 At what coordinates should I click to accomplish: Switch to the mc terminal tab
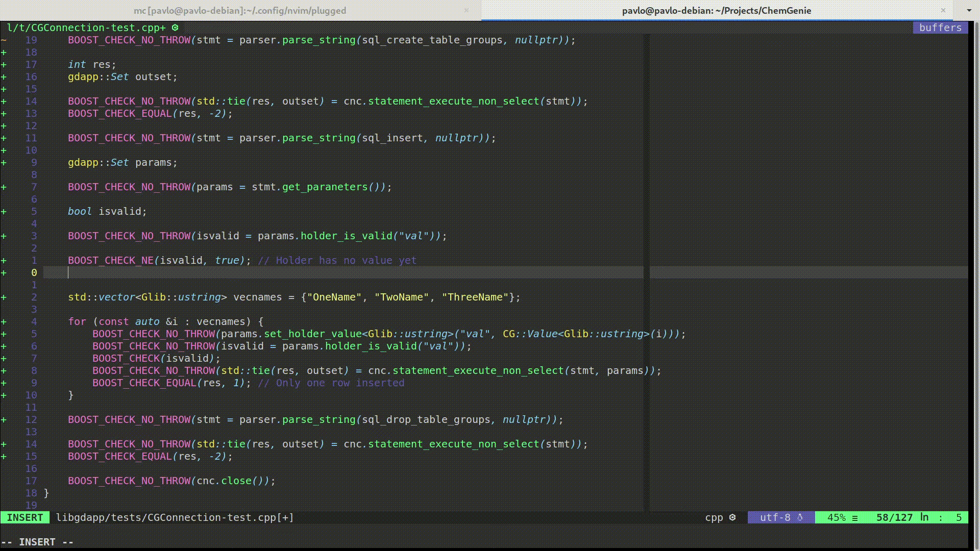coord(240,10)
